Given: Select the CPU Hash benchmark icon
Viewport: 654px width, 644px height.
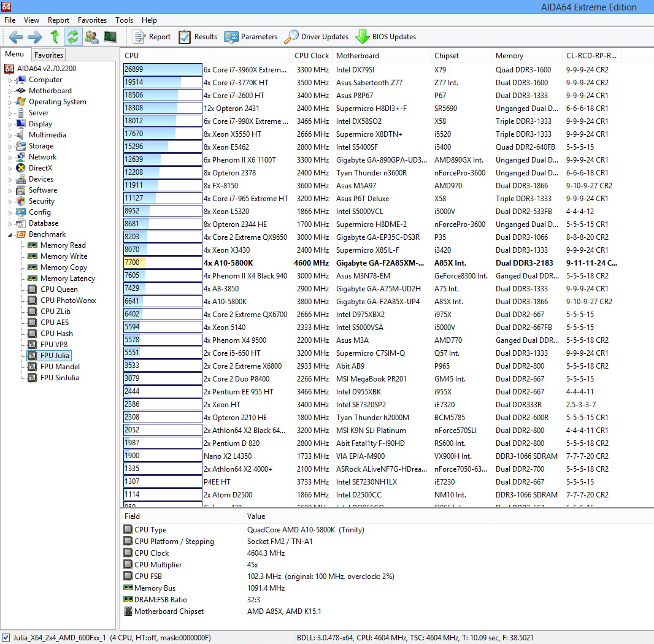Looking at the screenshot, I should tap(32, 333).
